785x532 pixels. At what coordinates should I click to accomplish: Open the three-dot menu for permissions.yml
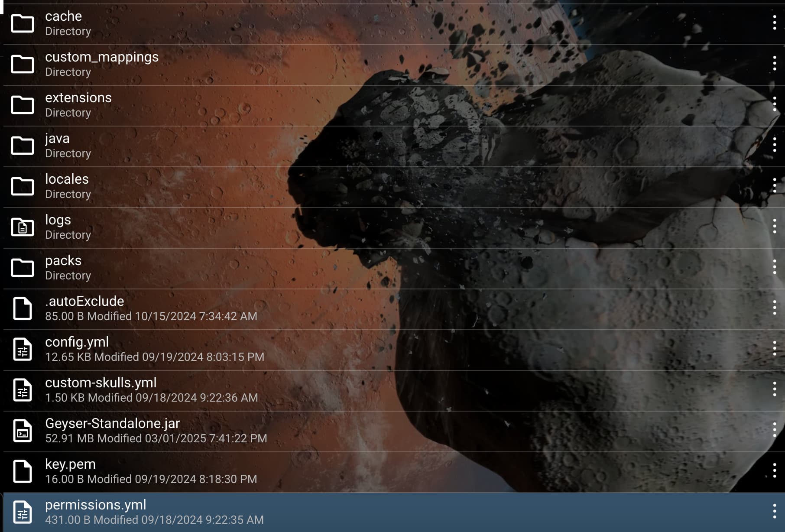775,511
